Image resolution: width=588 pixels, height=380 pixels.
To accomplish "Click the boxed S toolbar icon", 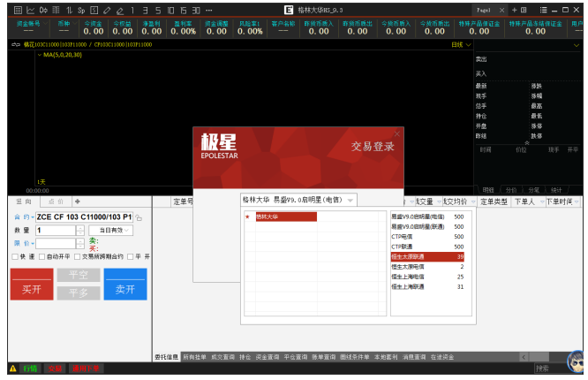I will [94, 10].
